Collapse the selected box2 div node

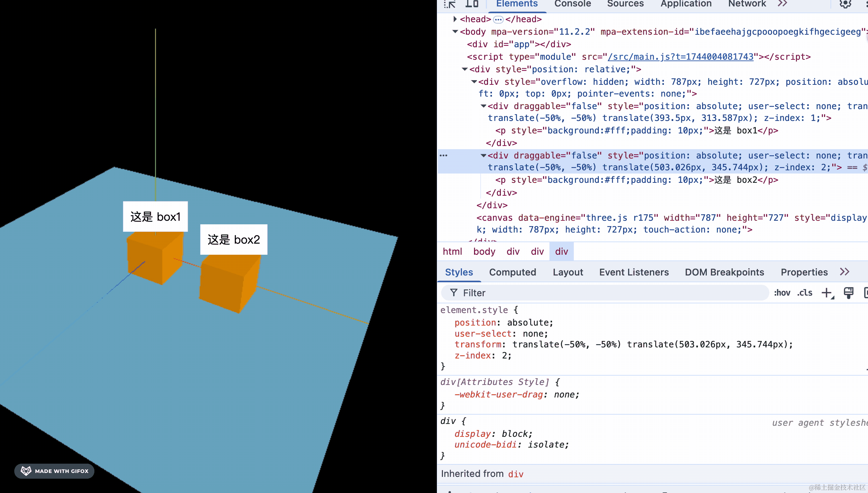(483, 155)
